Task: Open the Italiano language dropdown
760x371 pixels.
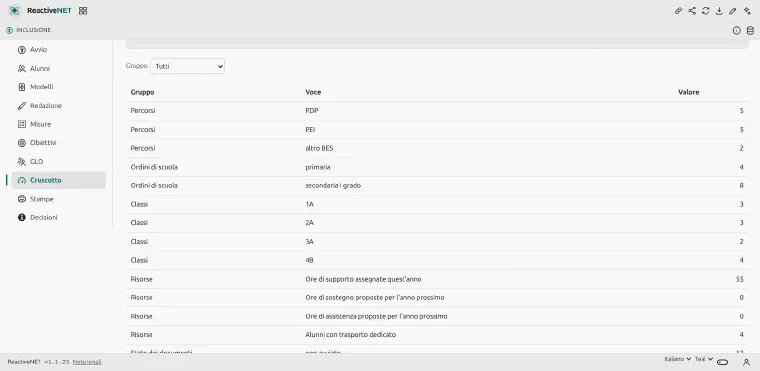Action: click(677, 359)
